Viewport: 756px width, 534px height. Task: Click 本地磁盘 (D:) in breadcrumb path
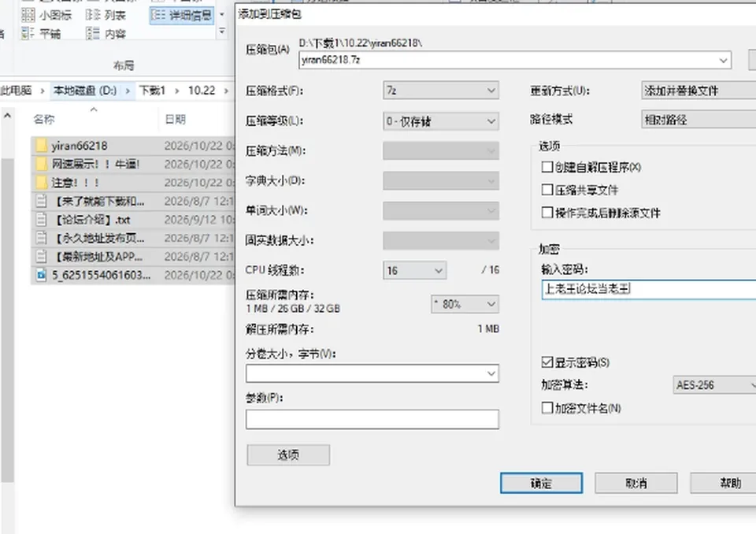tap(85, 91)
